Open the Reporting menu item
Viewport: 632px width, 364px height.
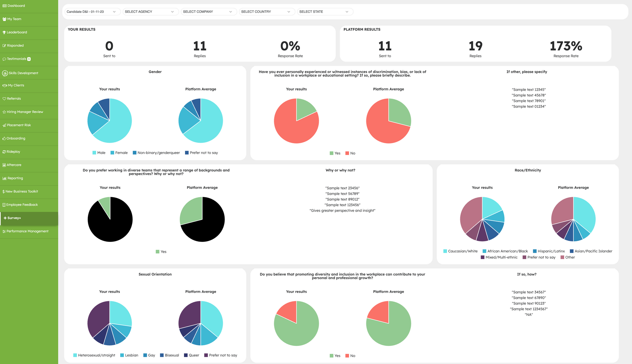point(29,178)
